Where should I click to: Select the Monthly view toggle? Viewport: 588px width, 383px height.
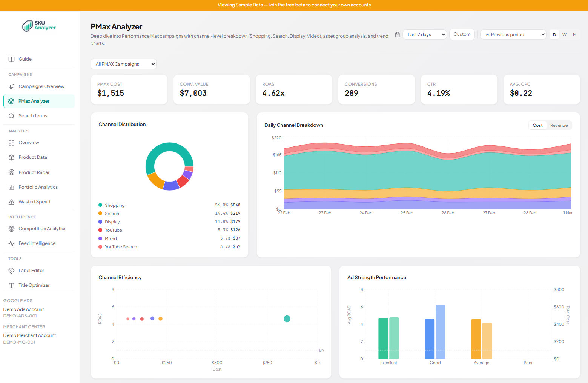[x=574, y=34]
